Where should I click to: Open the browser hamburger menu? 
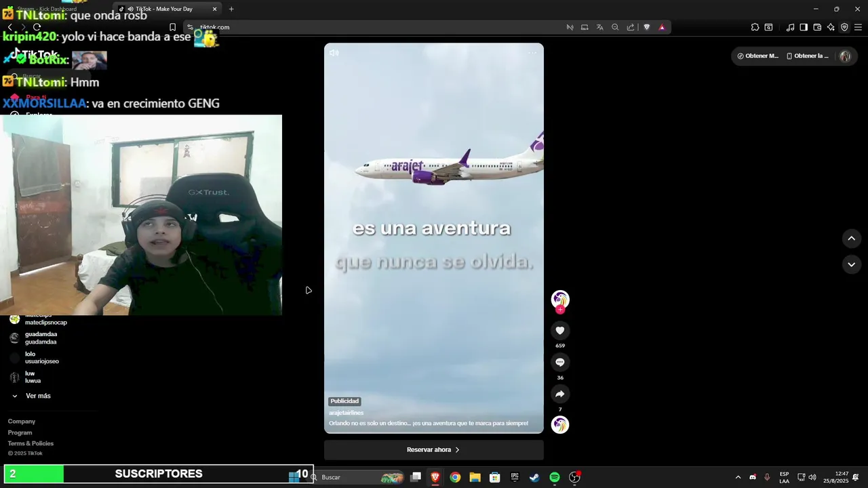(x=858, y=27)
